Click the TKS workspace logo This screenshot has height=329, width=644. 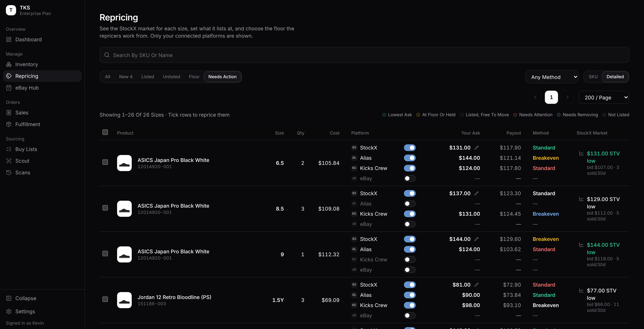pos(11,10)
